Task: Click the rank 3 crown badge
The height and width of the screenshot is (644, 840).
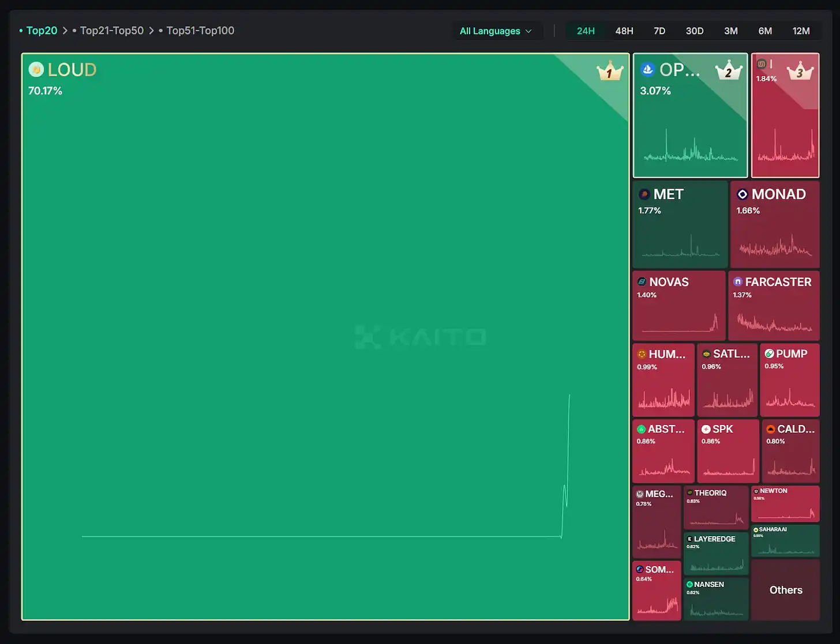Action: (x=800, y=70)
